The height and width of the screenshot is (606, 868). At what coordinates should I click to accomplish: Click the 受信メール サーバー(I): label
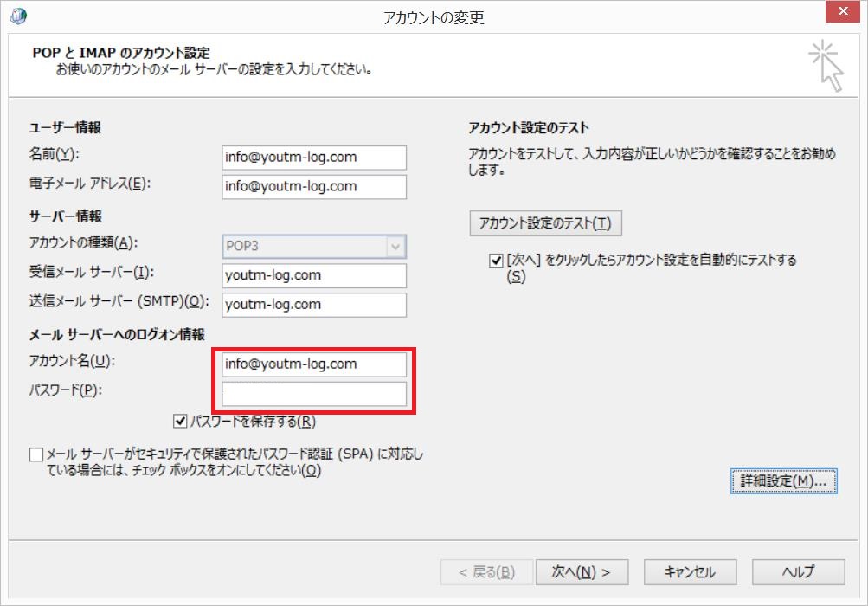(x=92, y=272)
